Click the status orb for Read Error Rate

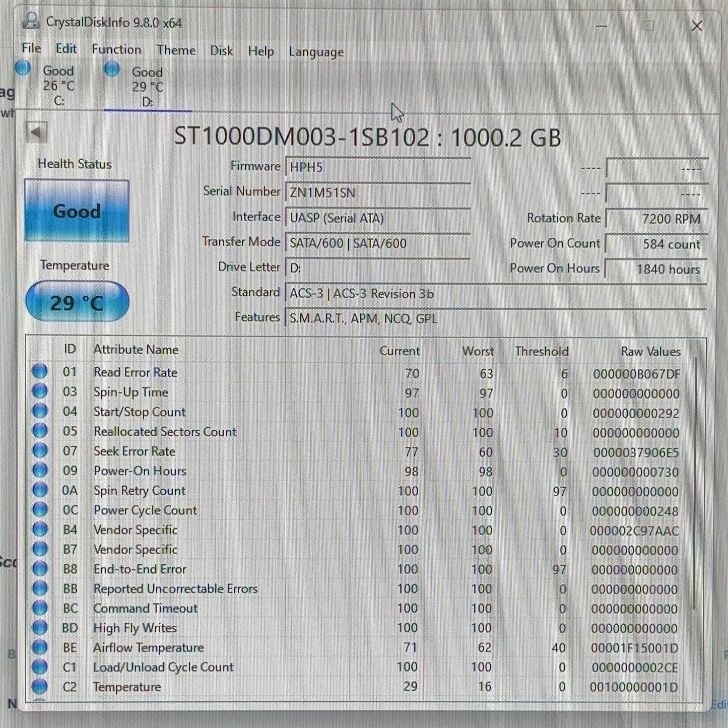pyautogui.click(x=40, y=372)
